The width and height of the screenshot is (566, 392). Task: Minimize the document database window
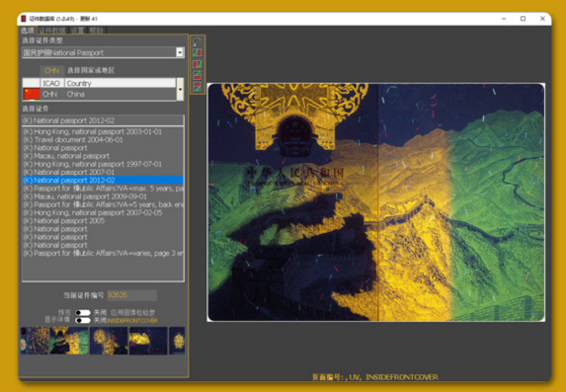[504, 19]
